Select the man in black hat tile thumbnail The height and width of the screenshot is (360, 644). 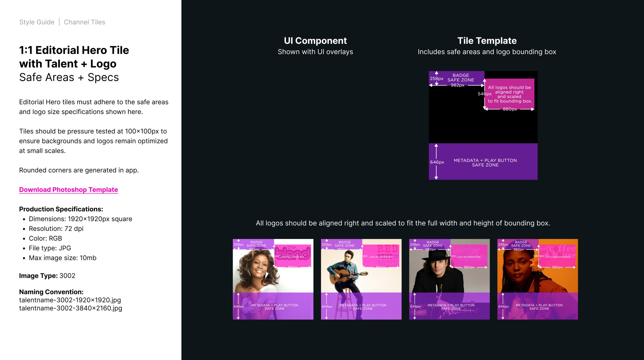pyautogui.click(x=449, y=279)
